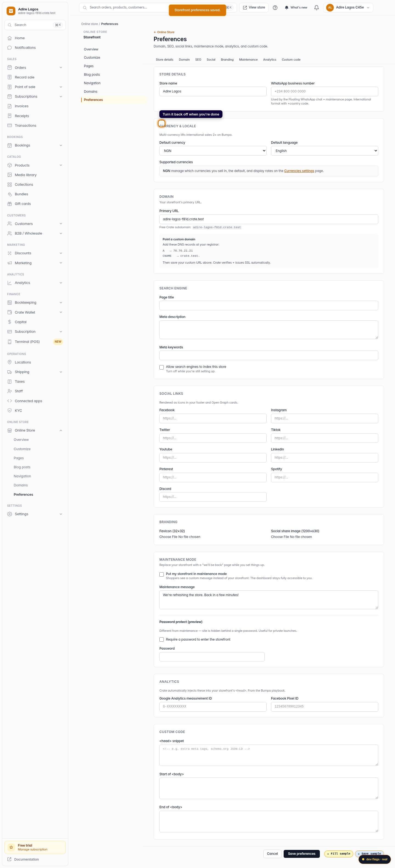This screenshot has height=868, width=395.
Task: Click the Primary URL input field
Action: [x=269, y=219]
